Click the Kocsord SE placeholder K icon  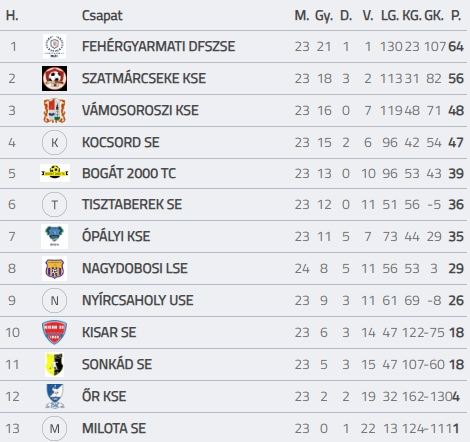tap(54, 143)
